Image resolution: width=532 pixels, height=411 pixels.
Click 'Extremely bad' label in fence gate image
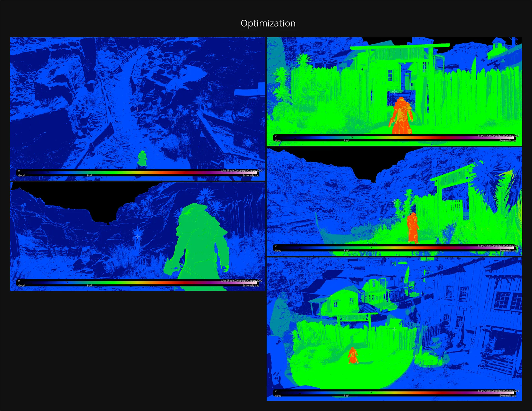click(508, 141)
